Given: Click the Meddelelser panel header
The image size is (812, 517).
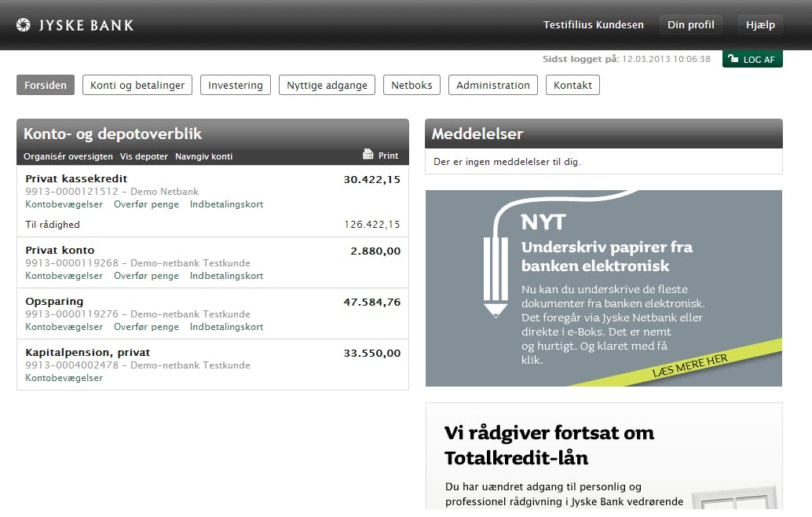Looking at the screenshot, I should click(604, 134).
